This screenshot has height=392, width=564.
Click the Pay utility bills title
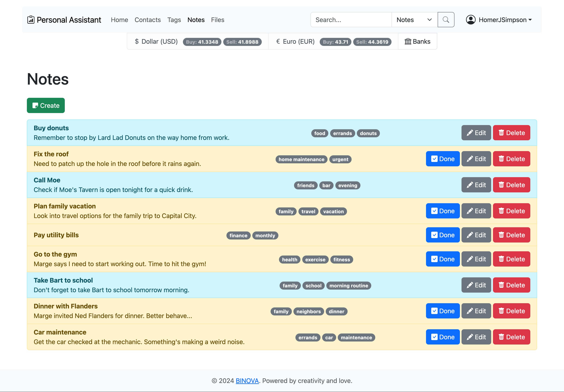coord(56,235)
